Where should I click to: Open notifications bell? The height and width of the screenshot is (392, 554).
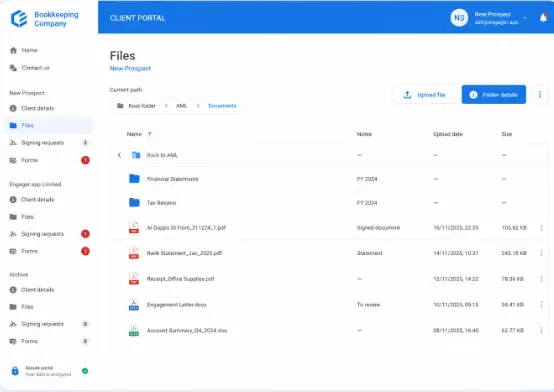(543, 18)
